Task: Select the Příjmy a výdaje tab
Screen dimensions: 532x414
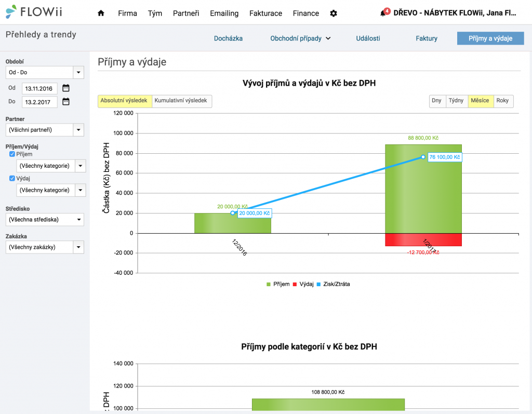Action: [490, 38]
